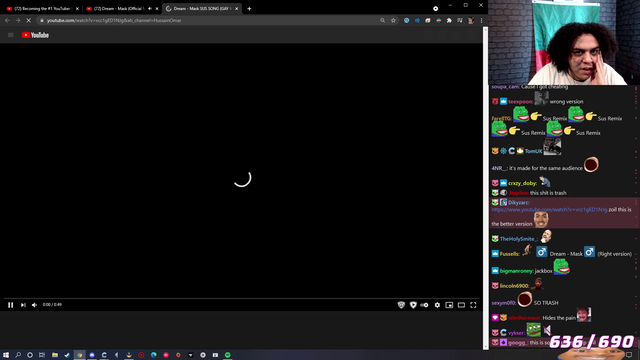Open the player settings gear
640x360 pixels.
click(x=437, y=305)
